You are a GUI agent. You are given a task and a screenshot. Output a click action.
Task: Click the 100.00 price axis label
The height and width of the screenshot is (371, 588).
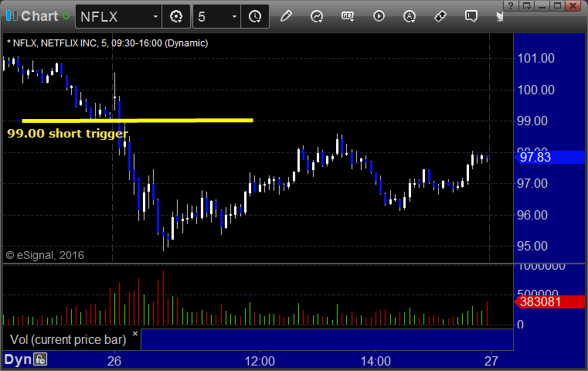[x=536, y=90]
